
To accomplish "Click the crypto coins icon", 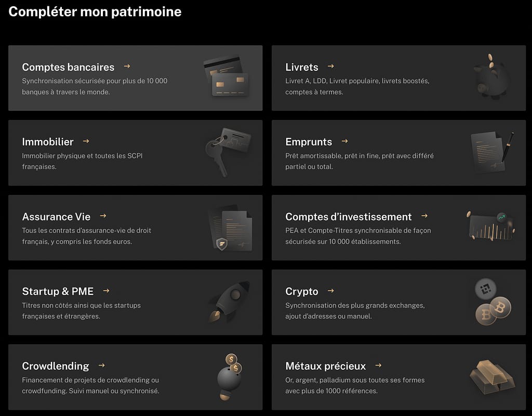I will point(492,302).
